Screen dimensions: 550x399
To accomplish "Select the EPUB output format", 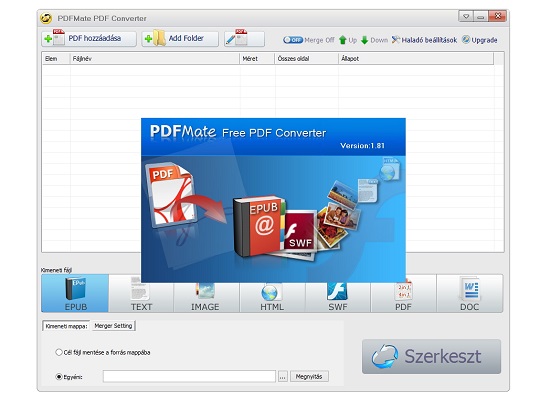I will coord(75,293).
